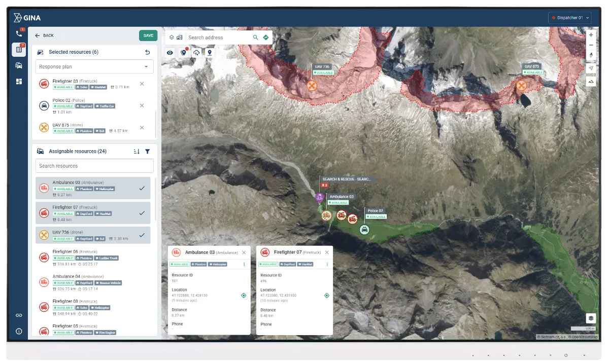The height and width of the screenshot is (364, 609).
Task: Click the mountain terrain map icon
Action: pyautogui.click(x=591, y=81)
